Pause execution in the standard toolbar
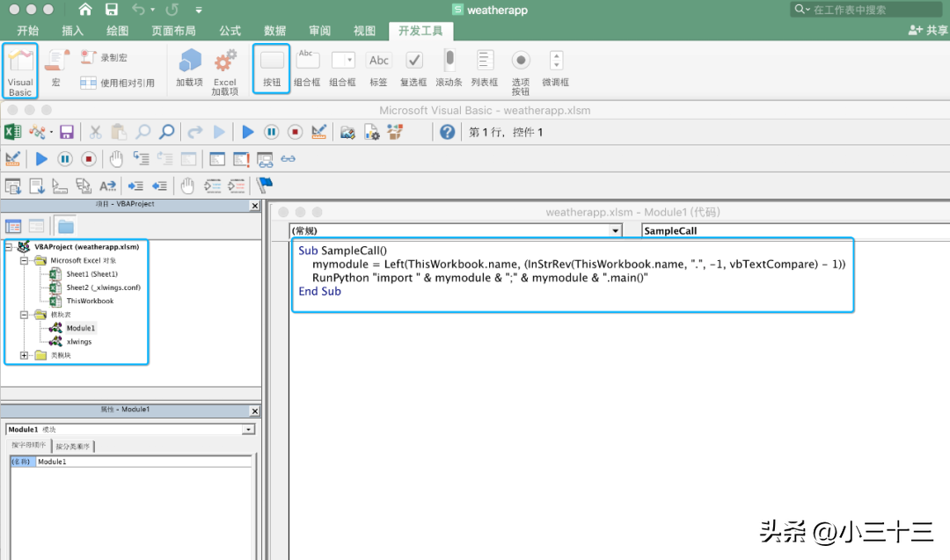The image size is (950, 560). (x=272, y=131)
